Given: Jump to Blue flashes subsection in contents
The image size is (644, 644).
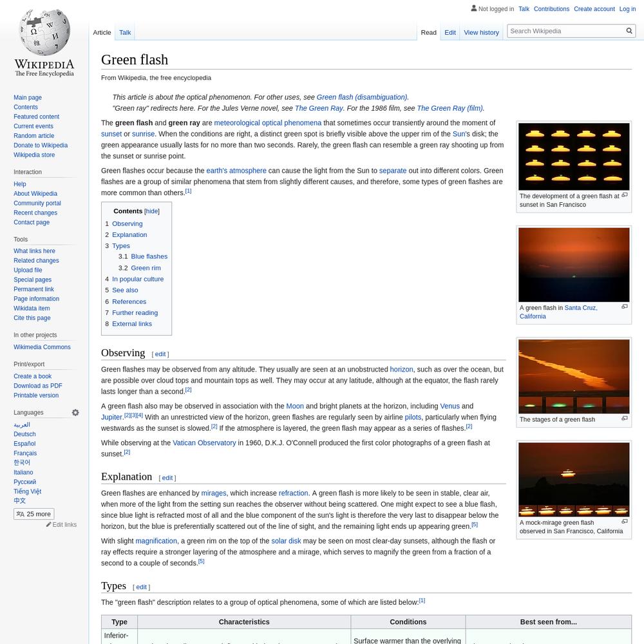Looking at the screenshot, I should click(149, 256).
